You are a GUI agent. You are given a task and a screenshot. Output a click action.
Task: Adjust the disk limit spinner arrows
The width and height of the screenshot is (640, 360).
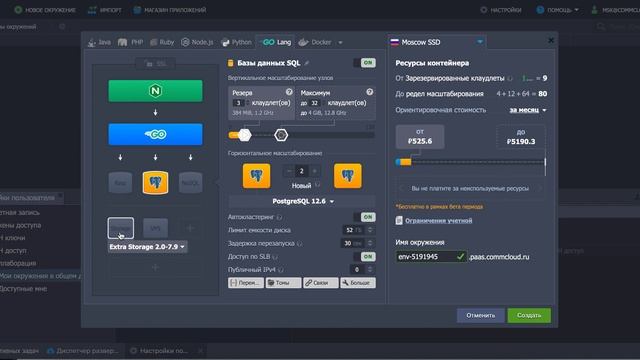click(x=370, y=230)
